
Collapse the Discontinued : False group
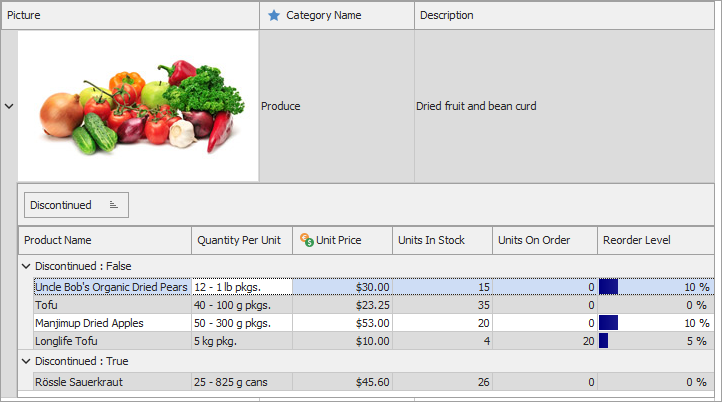(x=26, y=266)
